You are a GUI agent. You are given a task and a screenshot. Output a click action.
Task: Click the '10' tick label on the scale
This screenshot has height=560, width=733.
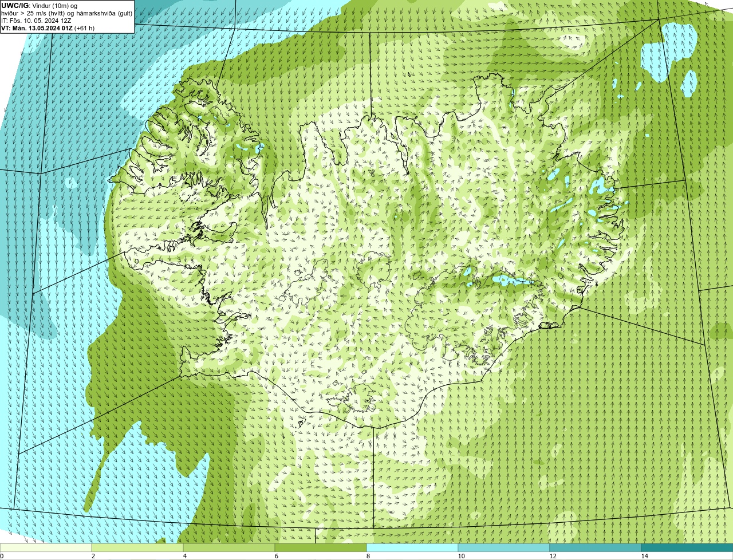coord(461,556)
